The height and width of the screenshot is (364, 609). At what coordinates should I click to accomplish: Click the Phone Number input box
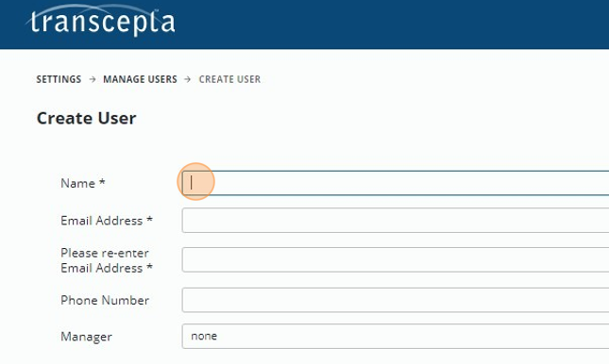pyautogui.click(x=396, y=300)
